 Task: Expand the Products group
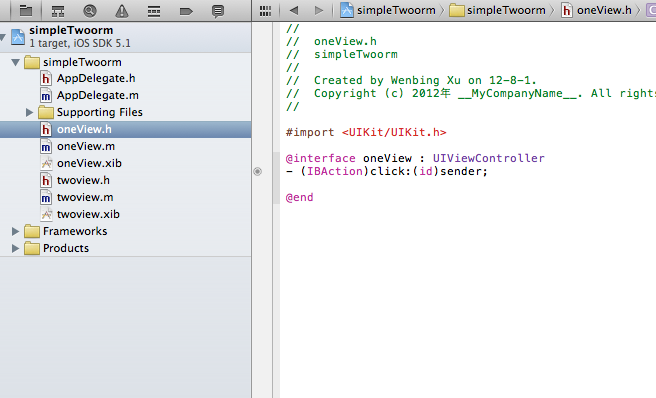[x=15, y=248]
